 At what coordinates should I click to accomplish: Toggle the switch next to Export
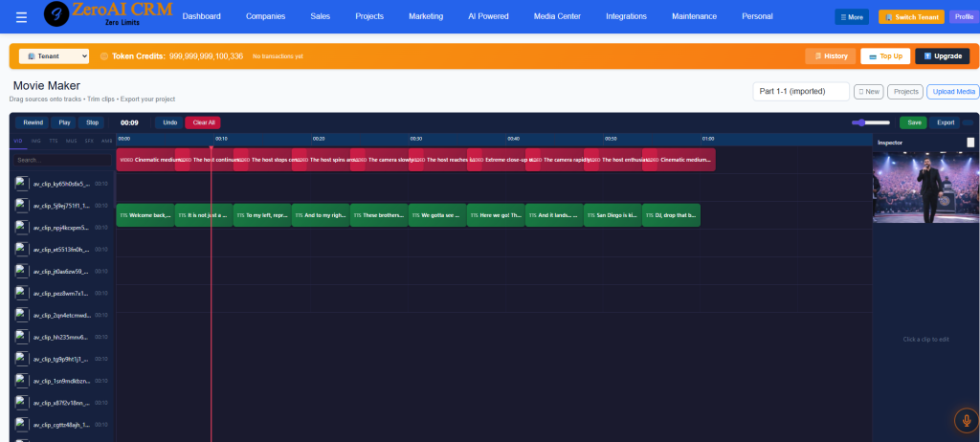coord(968,122)
